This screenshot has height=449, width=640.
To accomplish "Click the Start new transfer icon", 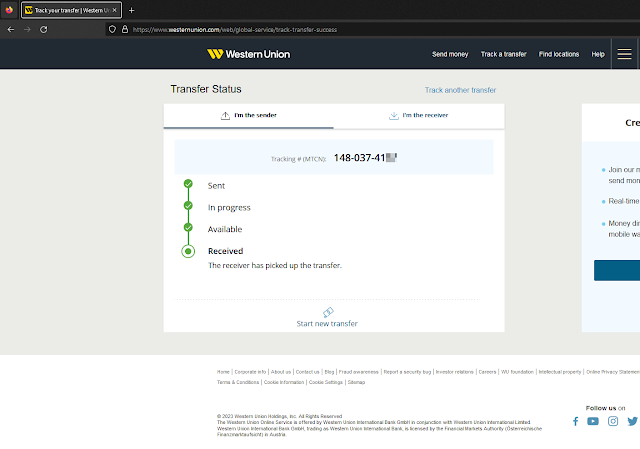I will pyautogui.click(x=328, y=312).
